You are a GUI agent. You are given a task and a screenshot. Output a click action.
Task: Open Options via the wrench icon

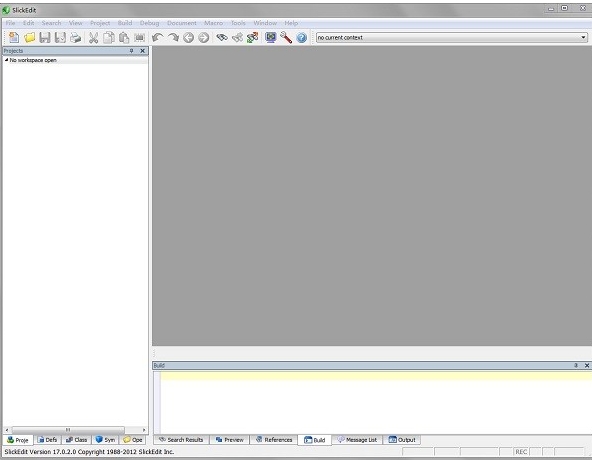pos(286,37)
